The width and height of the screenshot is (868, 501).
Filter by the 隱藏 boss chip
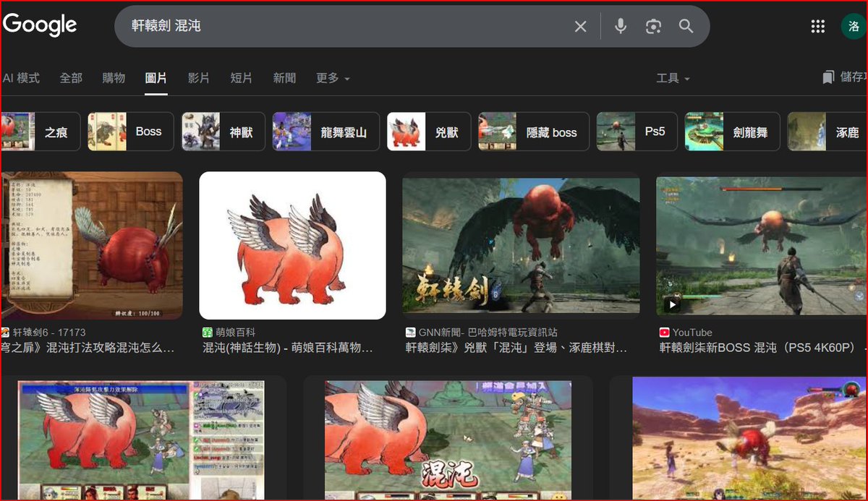coord(533,132)
